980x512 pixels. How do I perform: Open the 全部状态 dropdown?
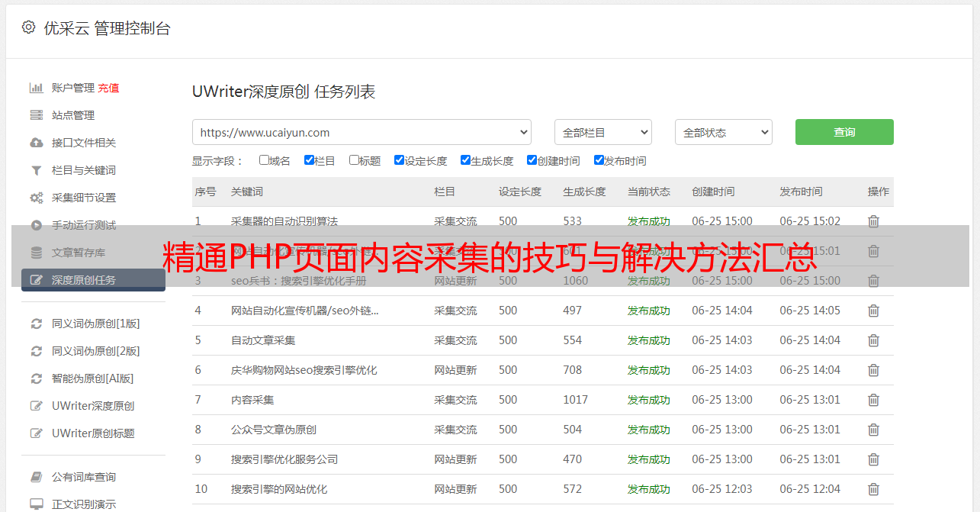(724, 132)
